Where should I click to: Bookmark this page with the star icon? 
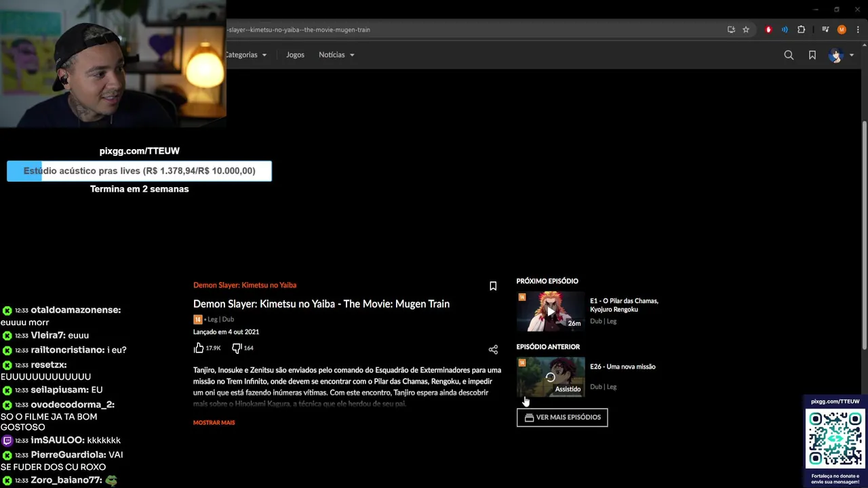click(746, 30)
